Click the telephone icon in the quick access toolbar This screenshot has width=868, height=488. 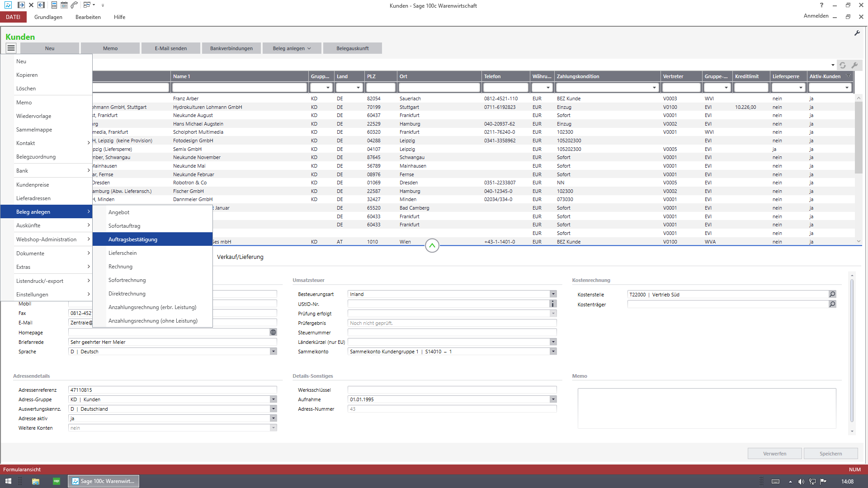coord(74,5)
